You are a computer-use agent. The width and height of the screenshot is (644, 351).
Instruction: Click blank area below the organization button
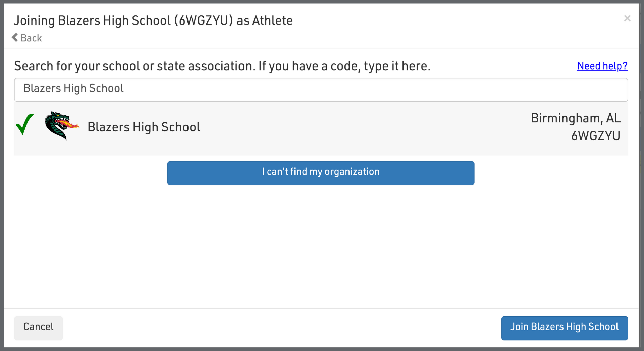pos(321,245)
